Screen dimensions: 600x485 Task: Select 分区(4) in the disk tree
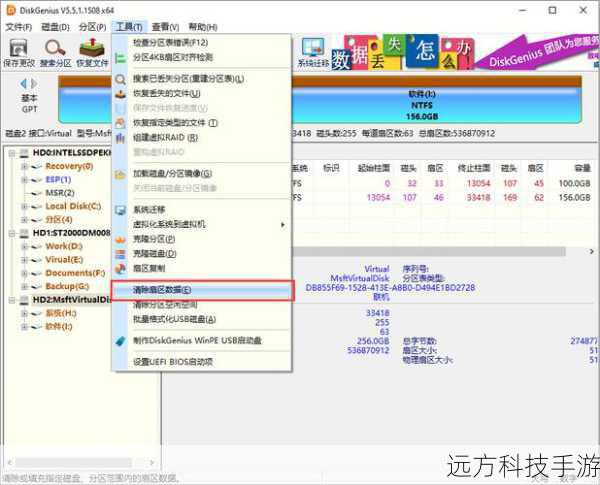coord(59,220)
